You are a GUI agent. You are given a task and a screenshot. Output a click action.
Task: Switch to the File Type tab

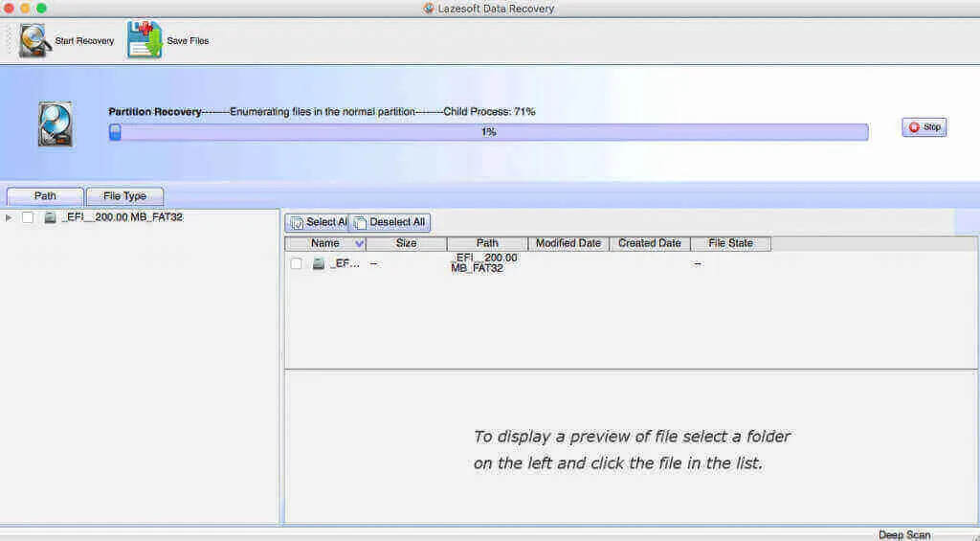(x=125, y=195)
